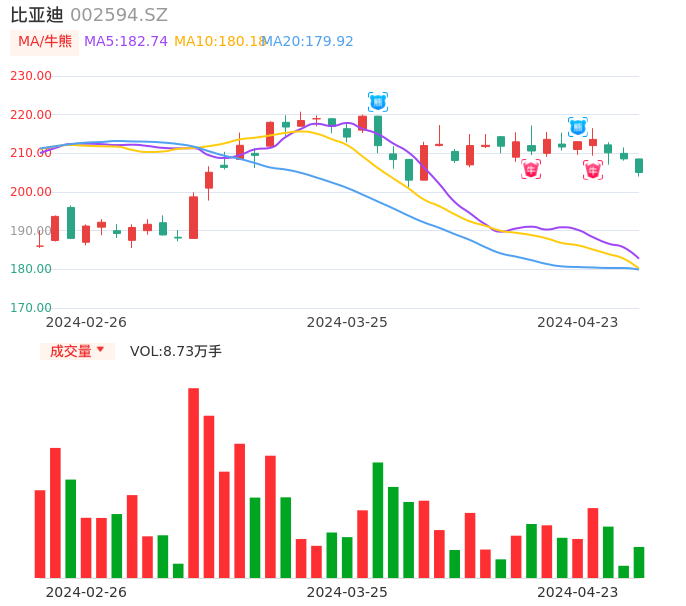Image resolution: width=686 pixels, height=606 pixels.
Task: Click the 002594.SZ stock code
Action: pyautogui.click(x=119, y=15)
